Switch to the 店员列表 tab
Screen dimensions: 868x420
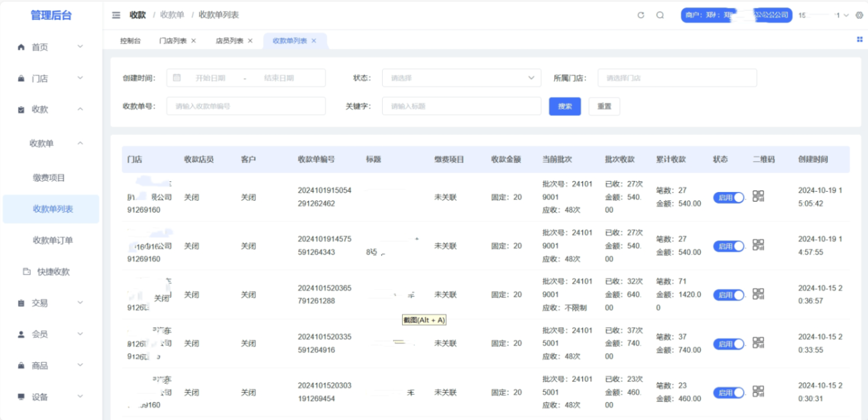coord(229,41)
